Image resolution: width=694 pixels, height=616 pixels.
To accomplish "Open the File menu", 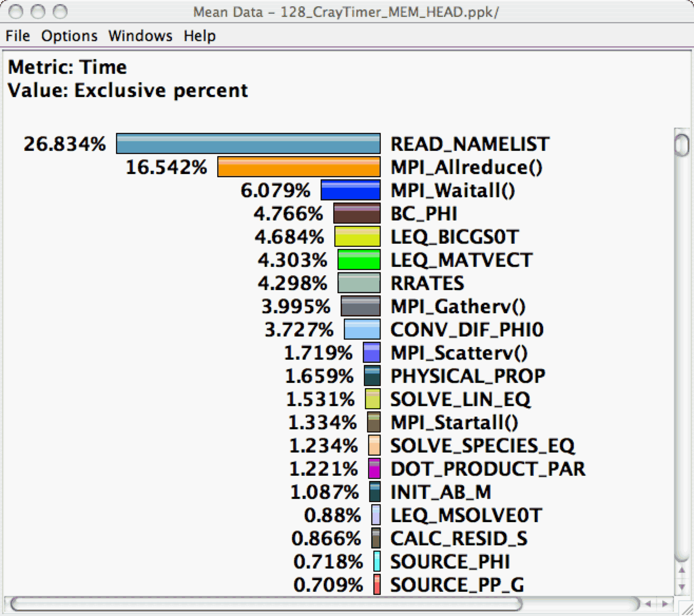I will [x=17, y=36].
